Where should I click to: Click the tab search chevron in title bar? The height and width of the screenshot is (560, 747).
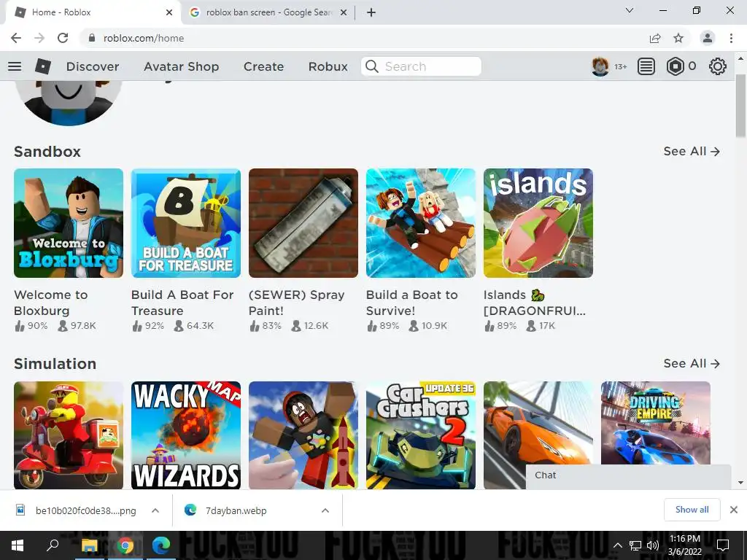[630, 10]
